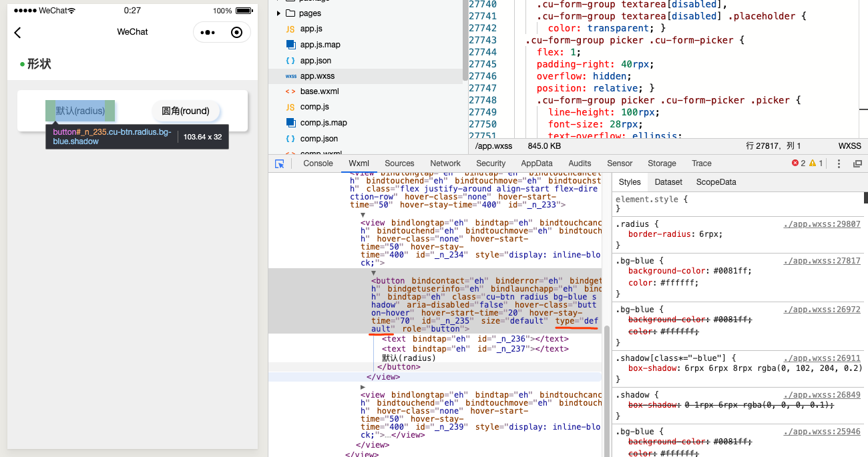Click the Styles pane vertical scrollbar

click(x=865, y=197)
